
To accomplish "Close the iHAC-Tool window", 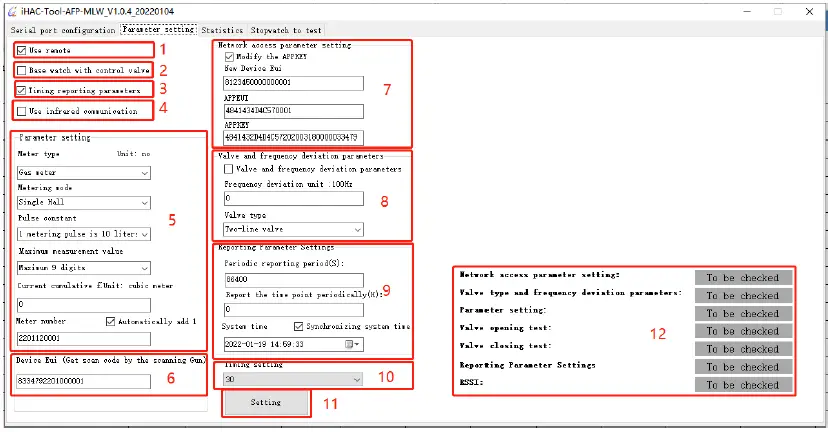I will [810, 11].
